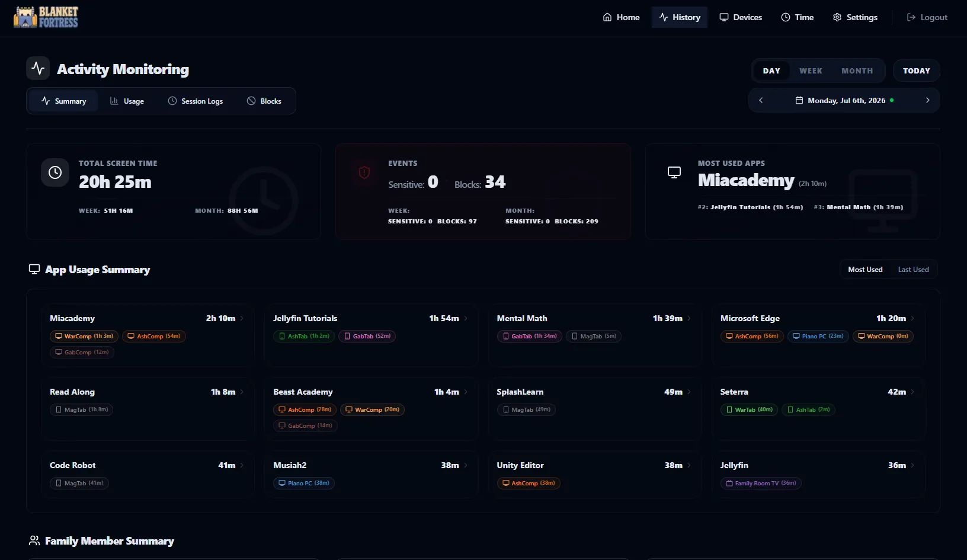Expand the Read Along card chevron

(x=242, y=392)
